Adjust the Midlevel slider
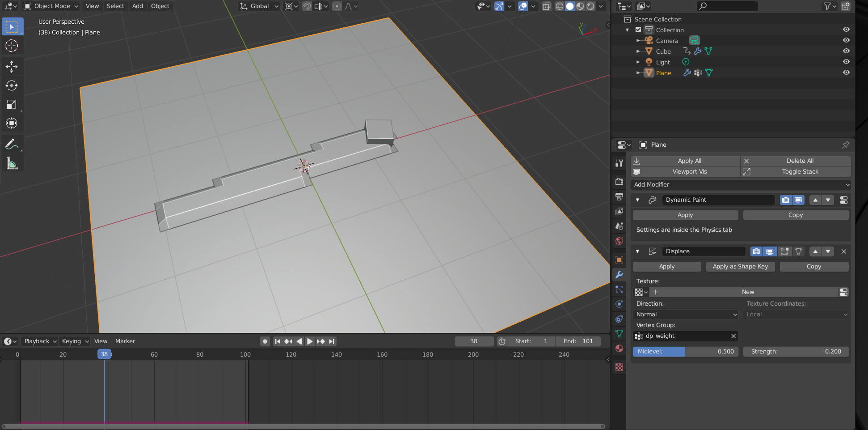The image size is (868, 430). [686, 352]
